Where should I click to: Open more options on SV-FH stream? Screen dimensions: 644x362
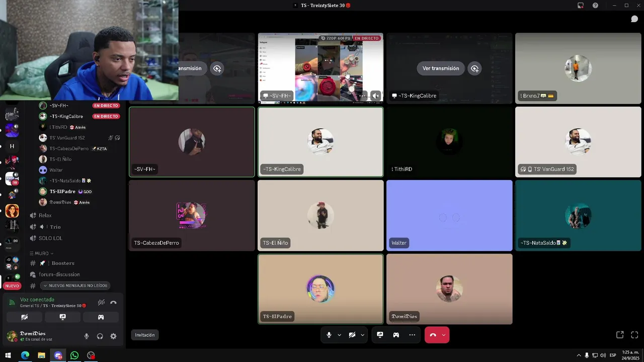pos(362,96)
